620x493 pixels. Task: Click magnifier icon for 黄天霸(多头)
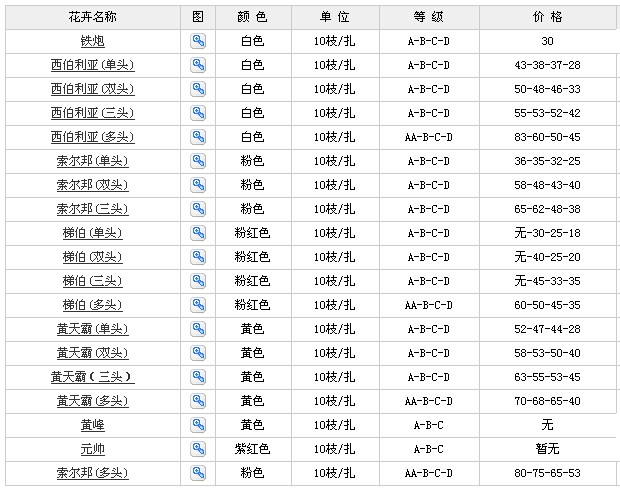coord(198,400)
